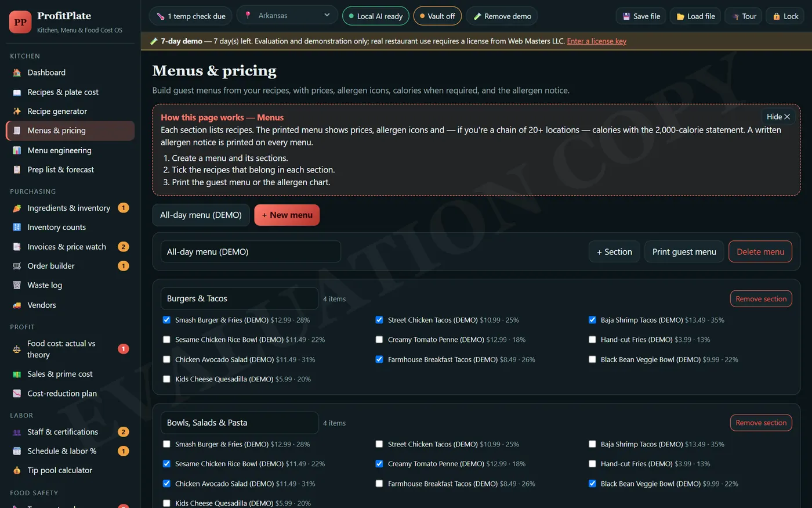This screenshot has height=508, width=812.
Task: Check Kids Cheese Quesadilla in Burgers & Tacos
Action: click(x=166, y=379)
